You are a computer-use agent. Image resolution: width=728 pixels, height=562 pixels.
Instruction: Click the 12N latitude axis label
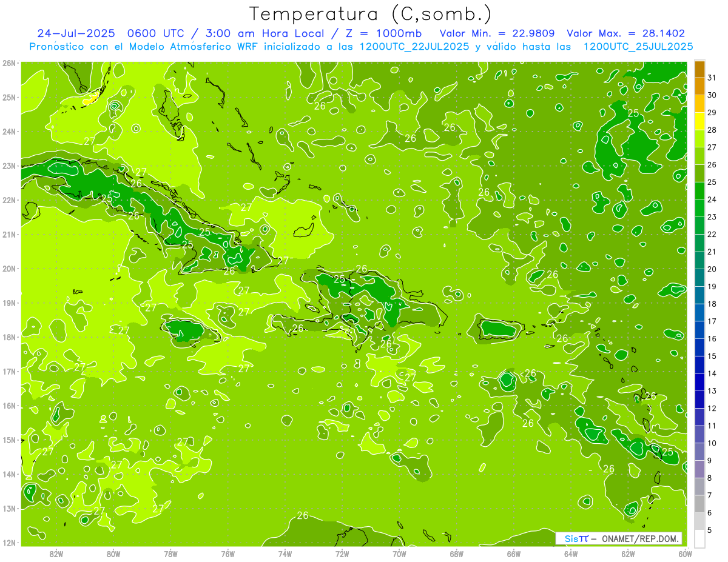[x=9, y=543]
